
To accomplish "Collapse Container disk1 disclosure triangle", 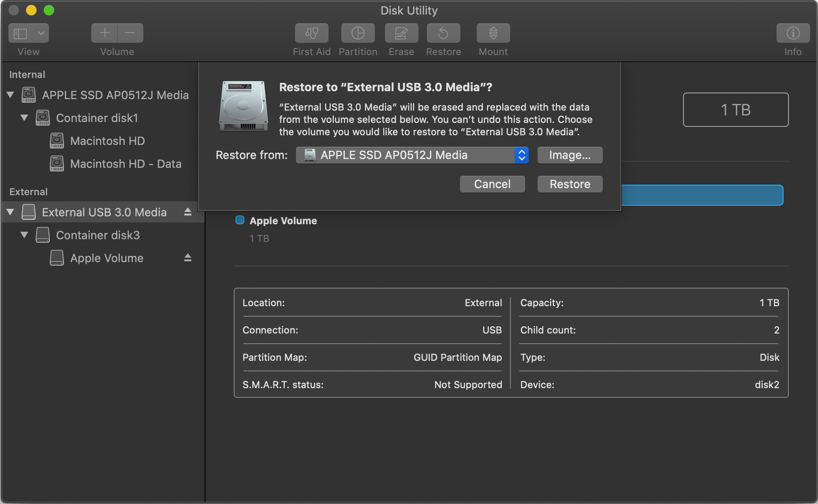I will (x=24, y=118).
